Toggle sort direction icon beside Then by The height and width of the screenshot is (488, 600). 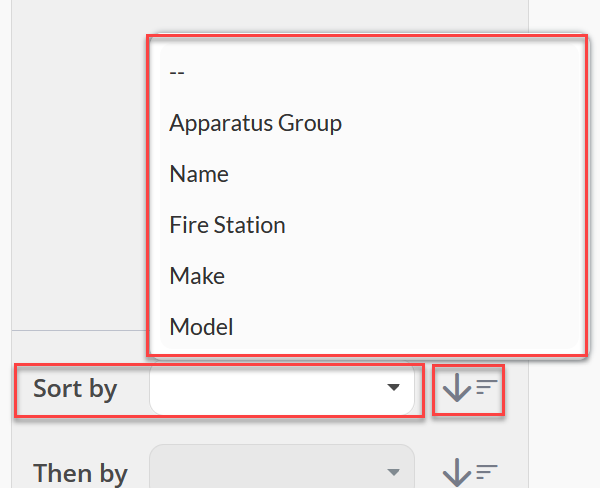(x=469, y=473)
